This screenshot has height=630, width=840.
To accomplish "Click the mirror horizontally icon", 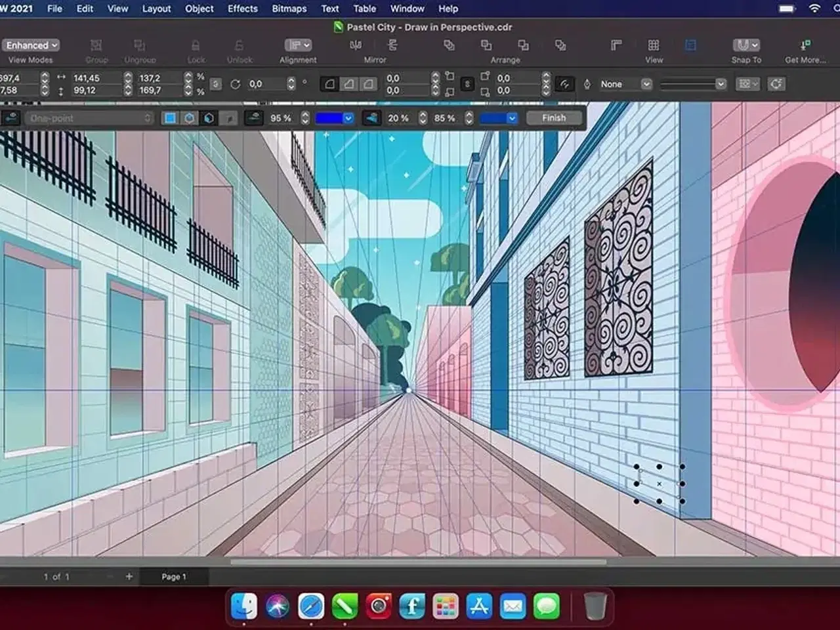I will [356, 45].
